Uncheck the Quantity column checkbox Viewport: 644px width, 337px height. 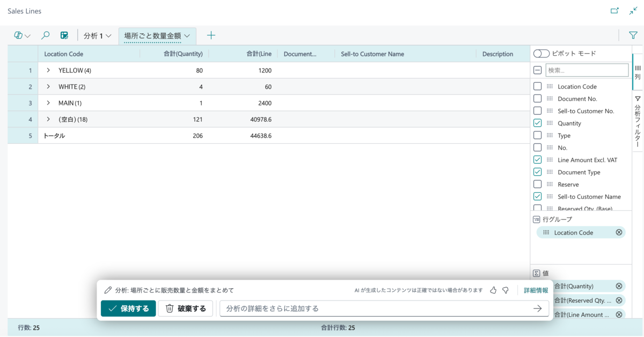[537, 123]
